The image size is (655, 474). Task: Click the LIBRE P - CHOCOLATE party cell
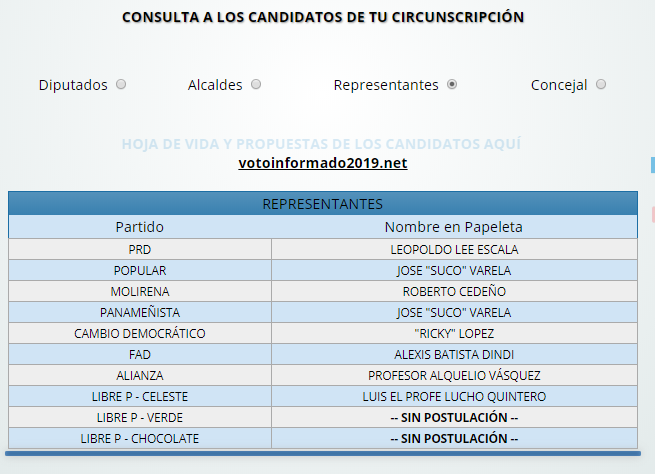coord(140,439)
